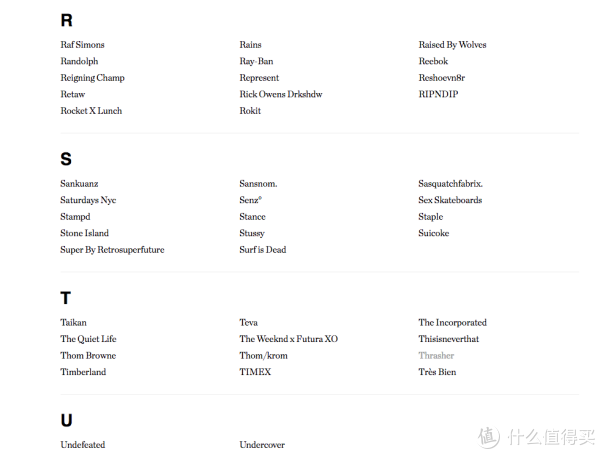
Task: Choose the Sankuanz brand link
Action: point(79,184)
